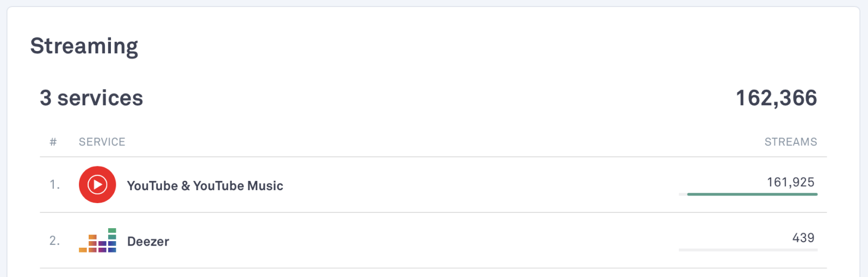Click rank number 1 in the table
This screenshot has width=868, height=277.
point(54,185)
